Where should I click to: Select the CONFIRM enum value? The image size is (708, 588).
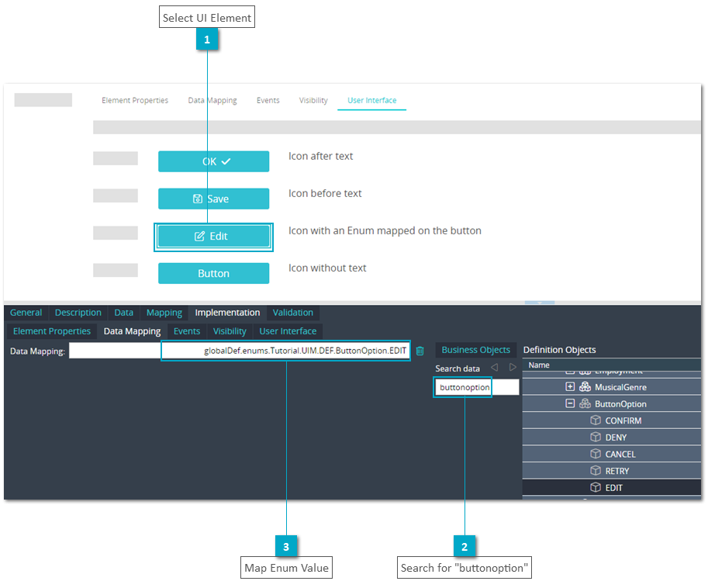(x=611, y=420)
